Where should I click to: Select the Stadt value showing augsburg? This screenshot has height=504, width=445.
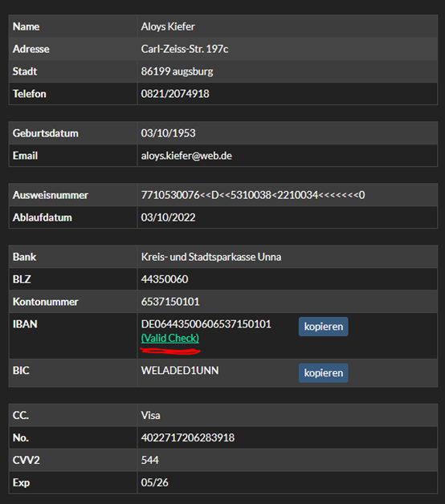[x=288, y=71]
